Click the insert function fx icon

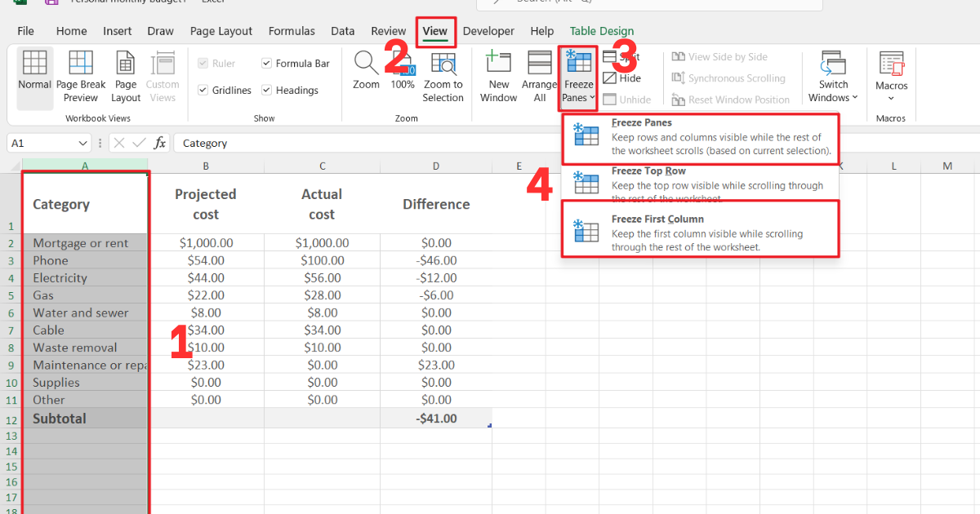[160, 143]
